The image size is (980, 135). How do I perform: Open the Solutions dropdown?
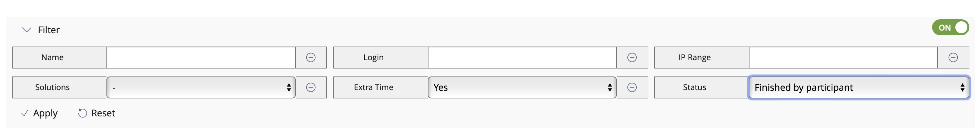pyautogui.click(x=201, y=87)
